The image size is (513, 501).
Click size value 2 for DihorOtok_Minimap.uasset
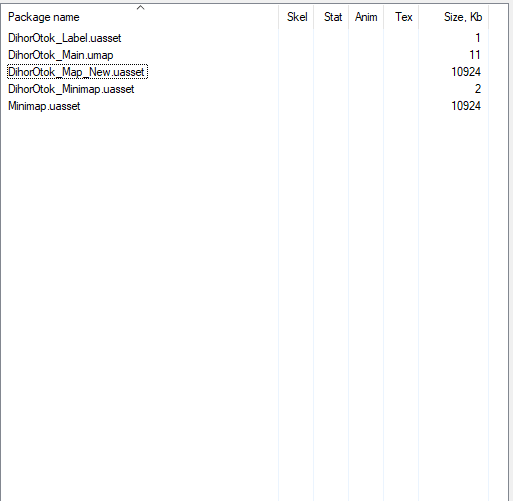tap(478, 89)
